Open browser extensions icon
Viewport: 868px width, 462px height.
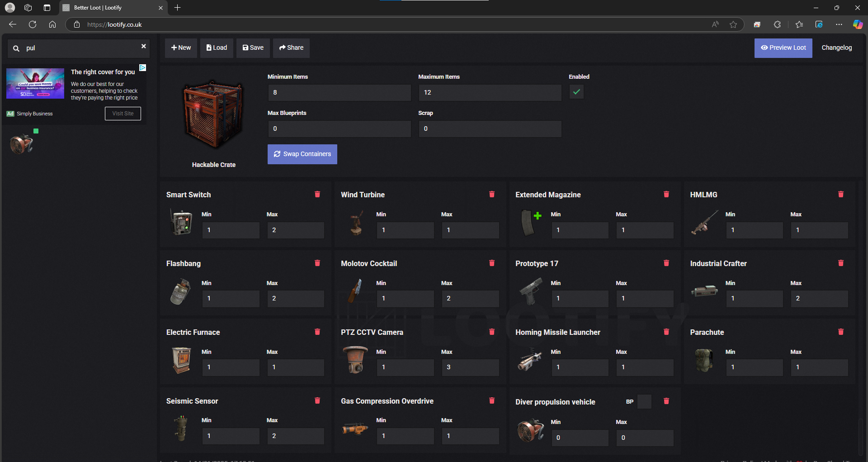[x=777, y=24]
